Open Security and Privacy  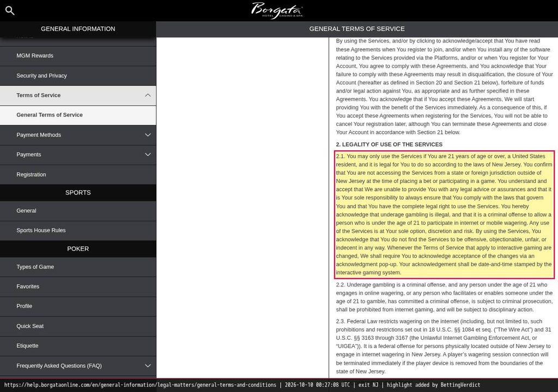point(78,76)
